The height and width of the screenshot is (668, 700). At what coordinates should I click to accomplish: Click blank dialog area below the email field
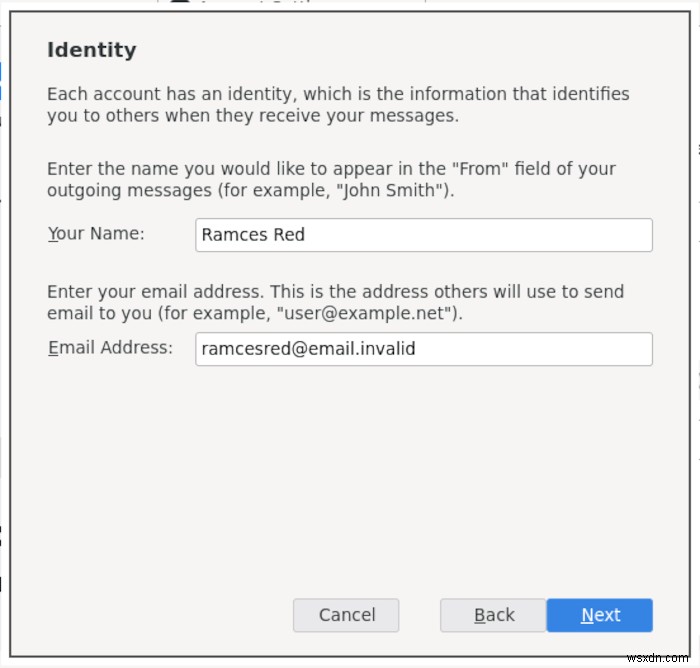click(350, 478)
